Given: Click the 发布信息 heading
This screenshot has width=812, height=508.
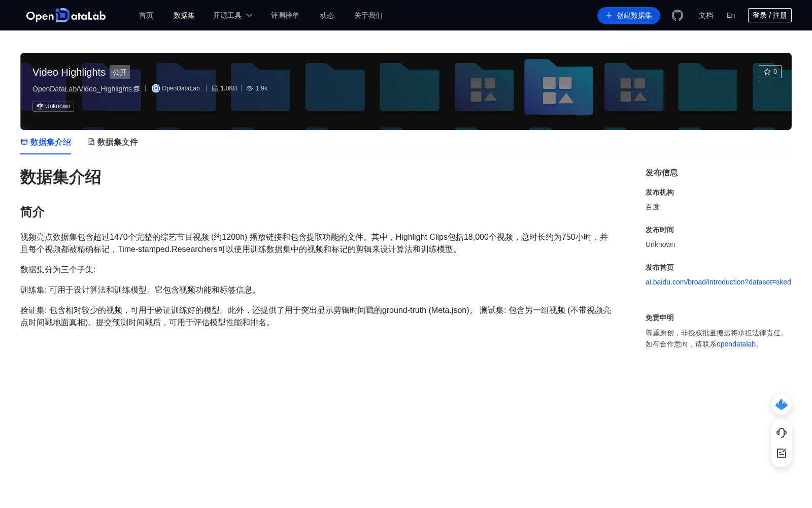Looking at the screenshot, I should pyautogui.click(x=662, y=173).
